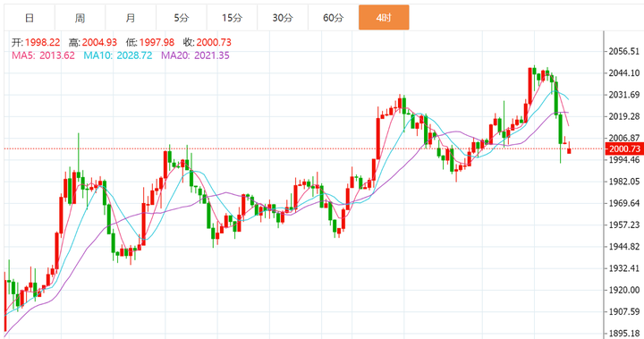
Task: Click the 1895.18 price axis label
Action: pyautogui.click(x=624, y=334)
